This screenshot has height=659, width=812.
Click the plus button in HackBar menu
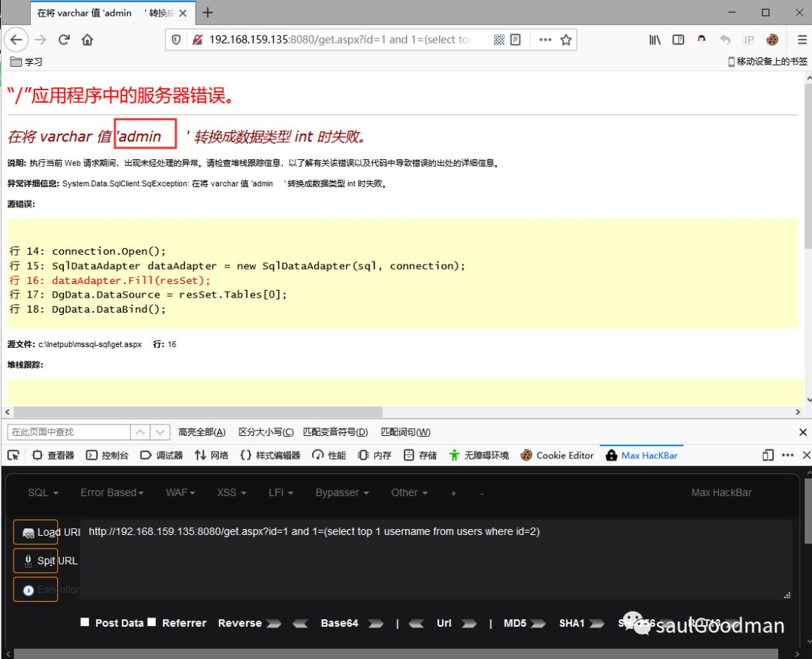coord(453,494)
